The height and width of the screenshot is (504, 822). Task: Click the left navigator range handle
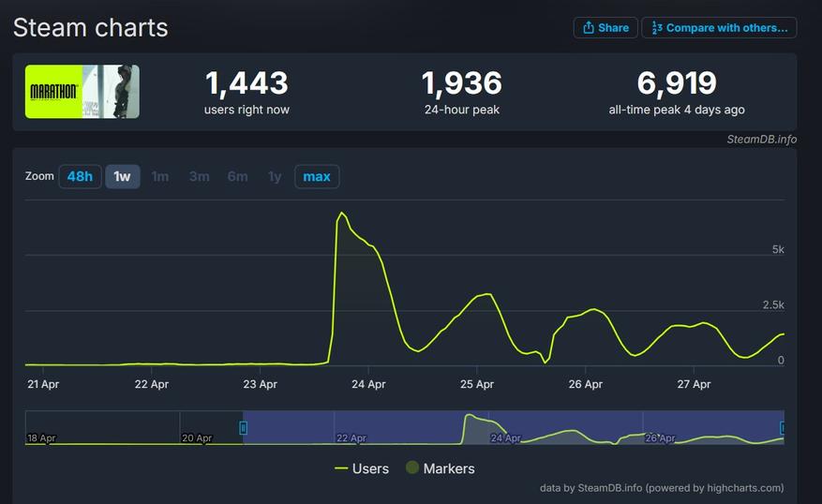244,428
